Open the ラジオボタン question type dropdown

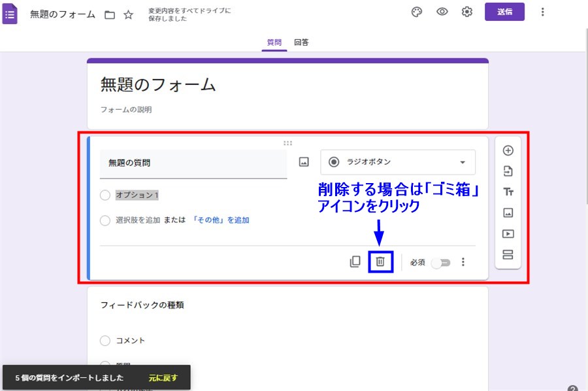point(398,162)
